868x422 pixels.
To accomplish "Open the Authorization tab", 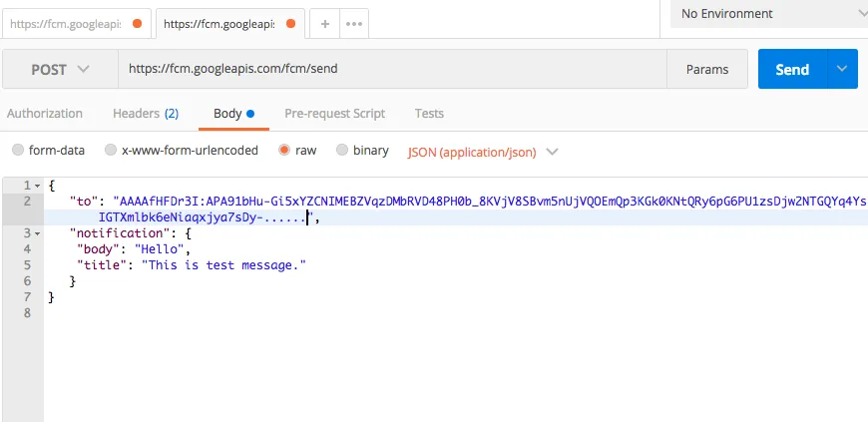I will pos(45,114).
